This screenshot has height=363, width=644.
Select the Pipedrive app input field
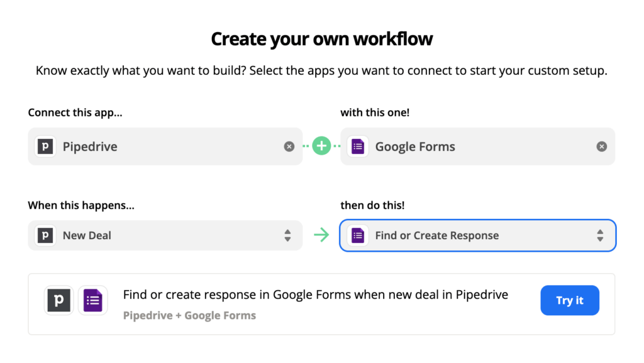(x=165, y=147)
